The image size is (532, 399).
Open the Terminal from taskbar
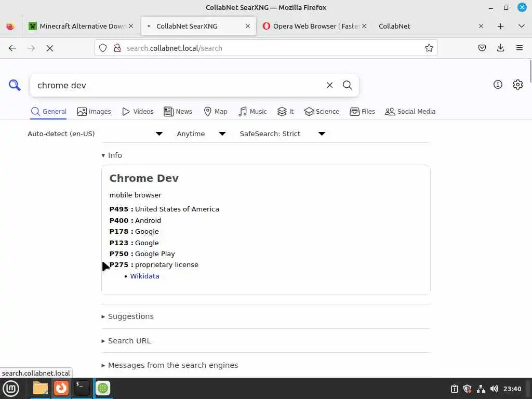pos(82,388)
